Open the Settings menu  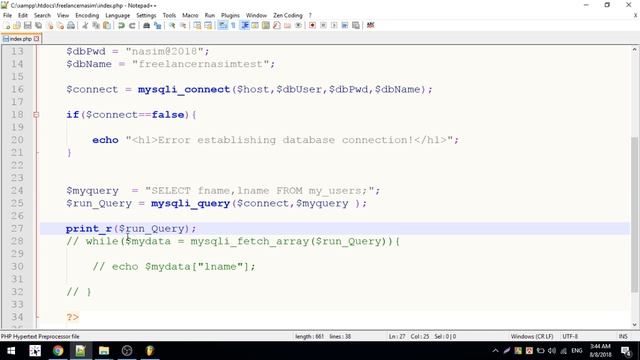click(146, 15)
